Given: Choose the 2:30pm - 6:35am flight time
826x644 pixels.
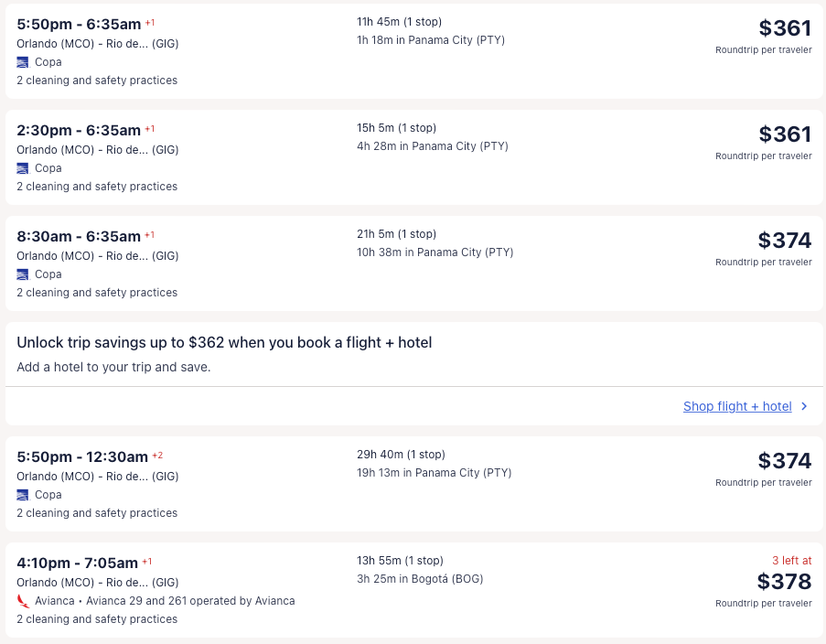Looking at the screenshot, I should pyautogui.click(x=79, y=131).
